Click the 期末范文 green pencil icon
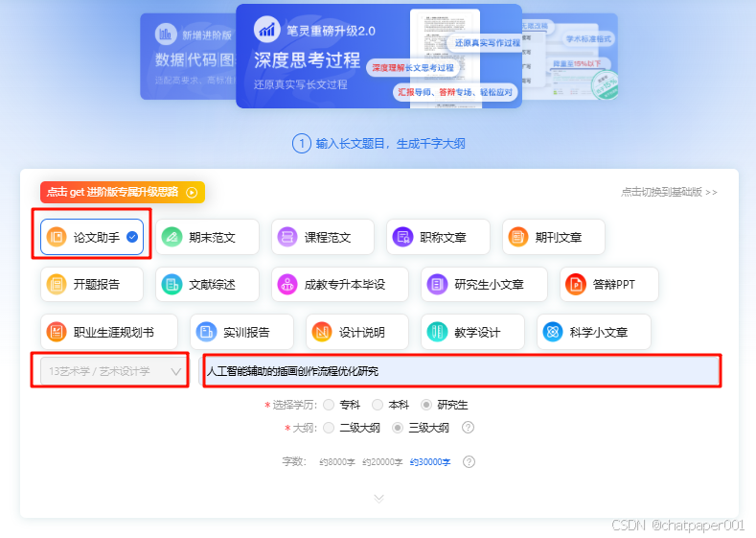 [x=172, y=237]
